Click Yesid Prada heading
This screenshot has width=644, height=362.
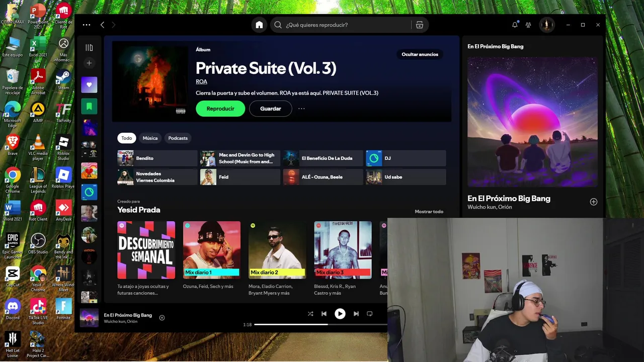(x=139, y=210)
